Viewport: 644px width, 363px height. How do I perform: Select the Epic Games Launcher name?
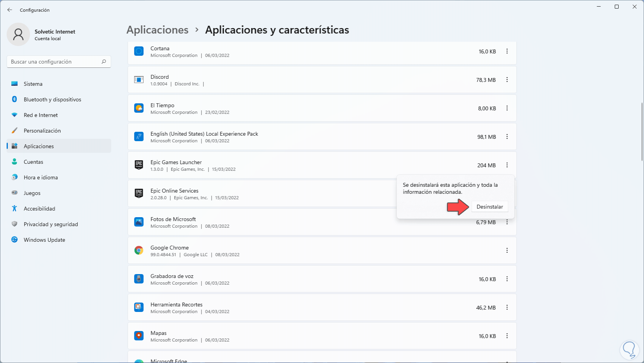pos(176,162)
